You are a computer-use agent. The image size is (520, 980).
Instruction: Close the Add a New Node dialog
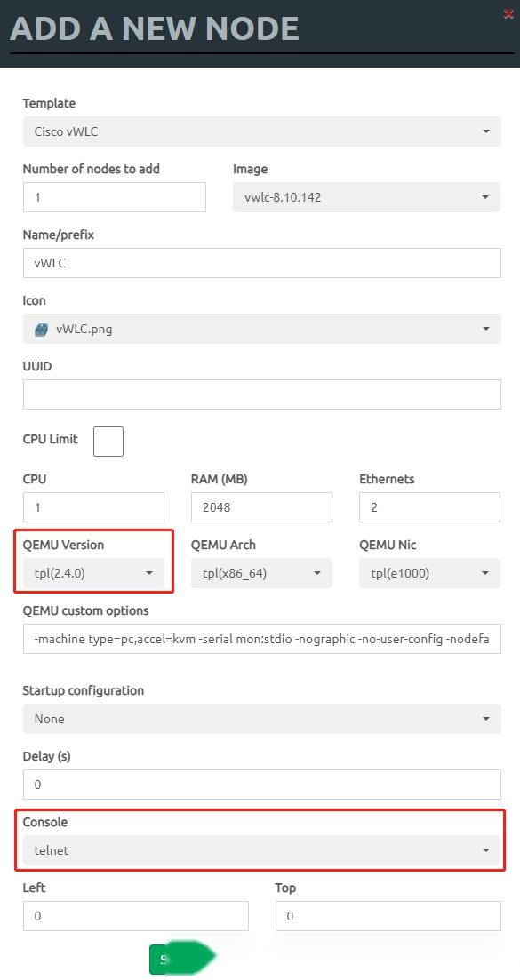pyautogui.click(x=509, y=13)
